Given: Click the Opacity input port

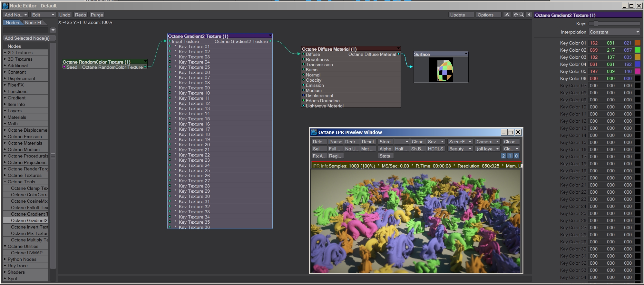Looking at the screenshot, I should [303, 80].
